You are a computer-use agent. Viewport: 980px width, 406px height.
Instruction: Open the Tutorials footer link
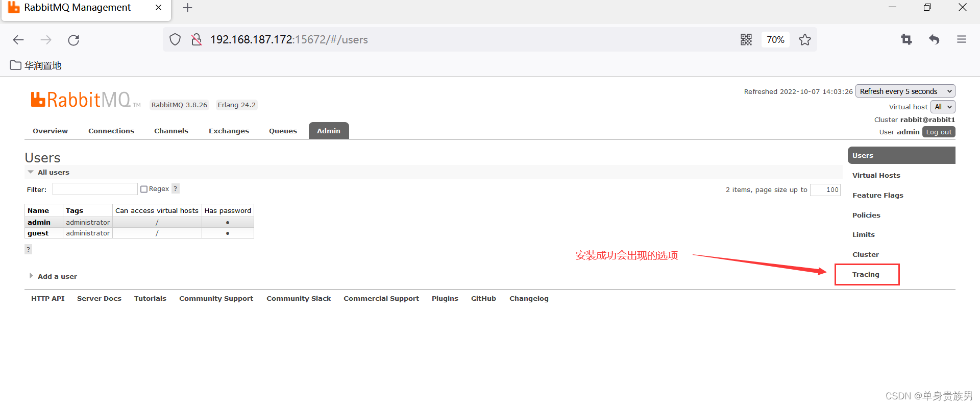click(150, 298)
